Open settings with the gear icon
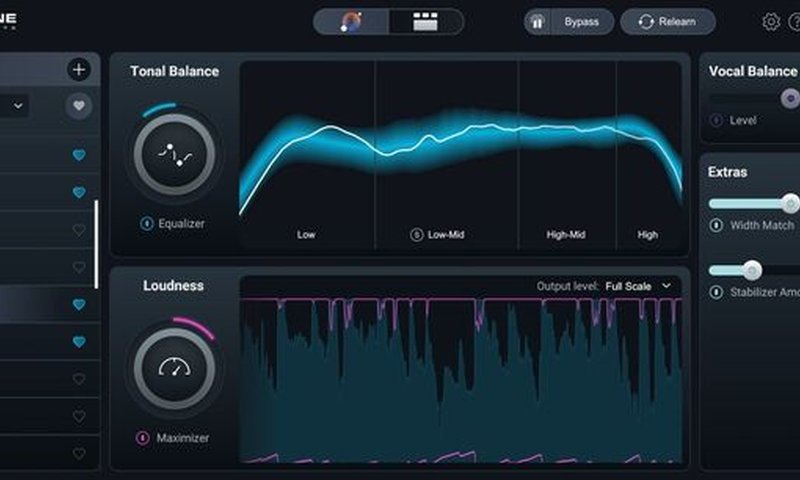Screen dimensions: 800x480 coord(771,22)
